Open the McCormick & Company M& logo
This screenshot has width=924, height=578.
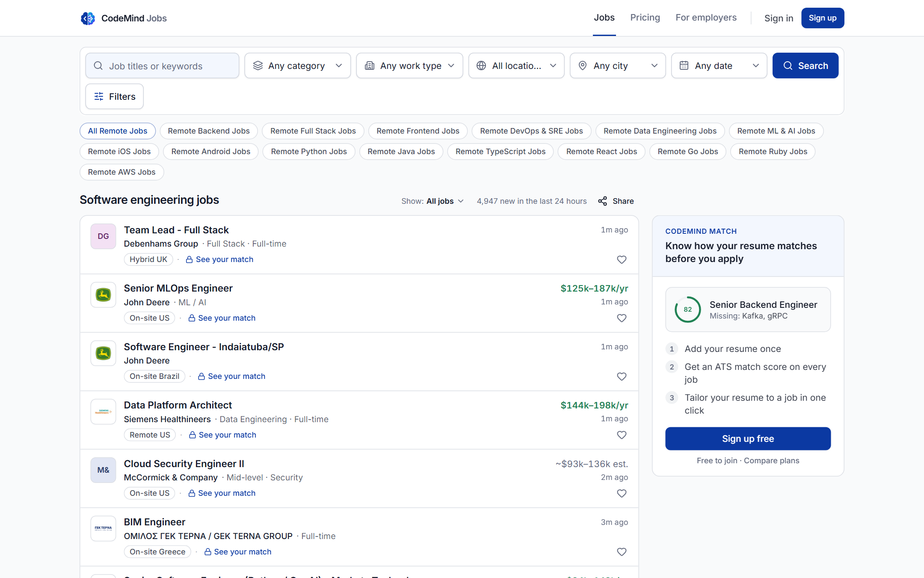tap(103, 470)
